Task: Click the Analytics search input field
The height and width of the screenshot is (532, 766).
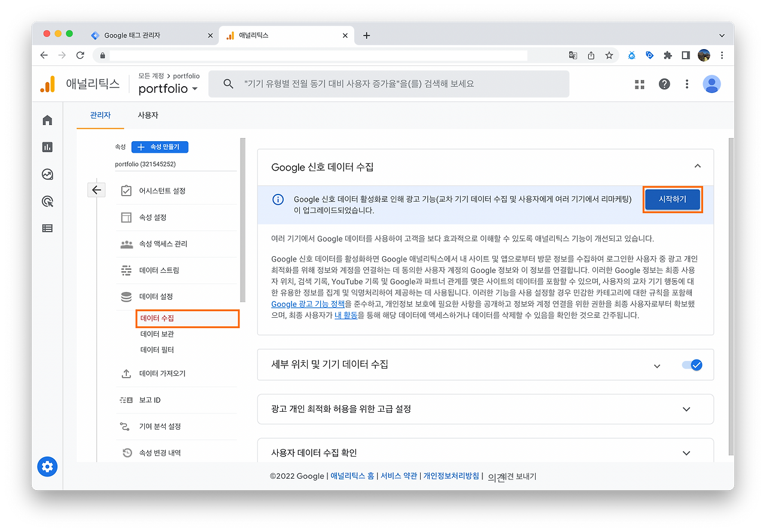Action: [x=389, y=84]
